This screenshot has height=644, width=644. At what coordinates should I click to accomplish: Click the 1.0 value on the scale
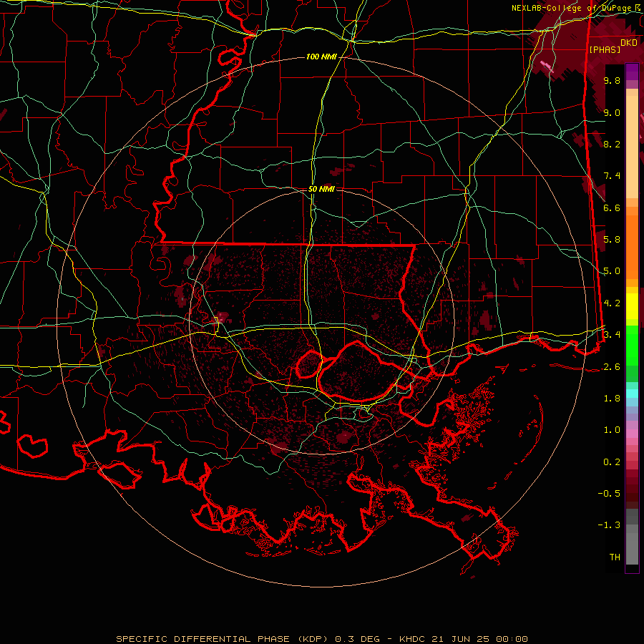pos(612,430)
